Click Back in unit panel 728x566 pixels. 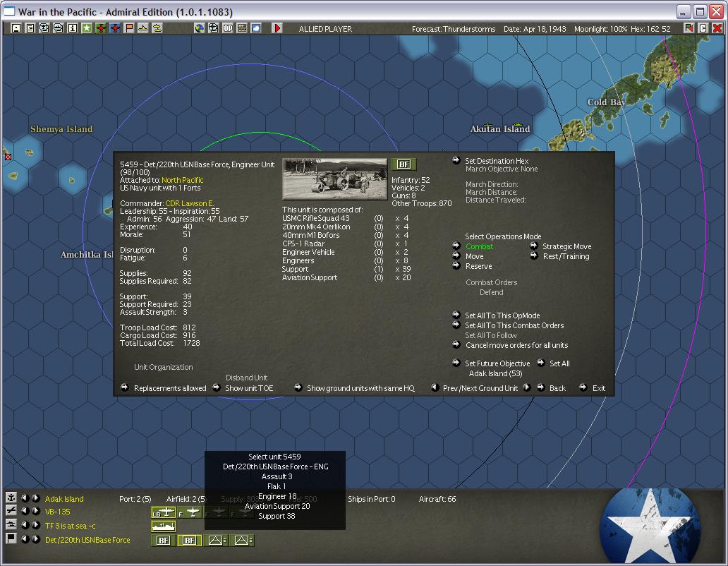557,388
